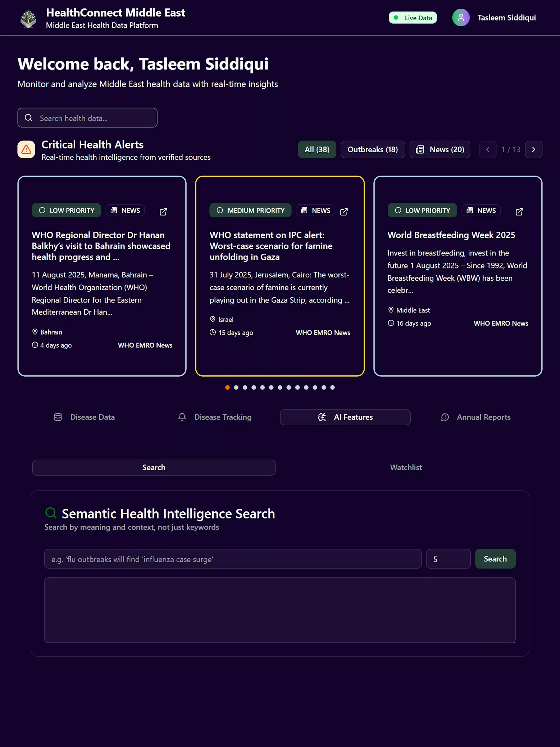Screen dimensions: 560x747
Task: Open the Annual Reports tab
Action: point(475,417)
